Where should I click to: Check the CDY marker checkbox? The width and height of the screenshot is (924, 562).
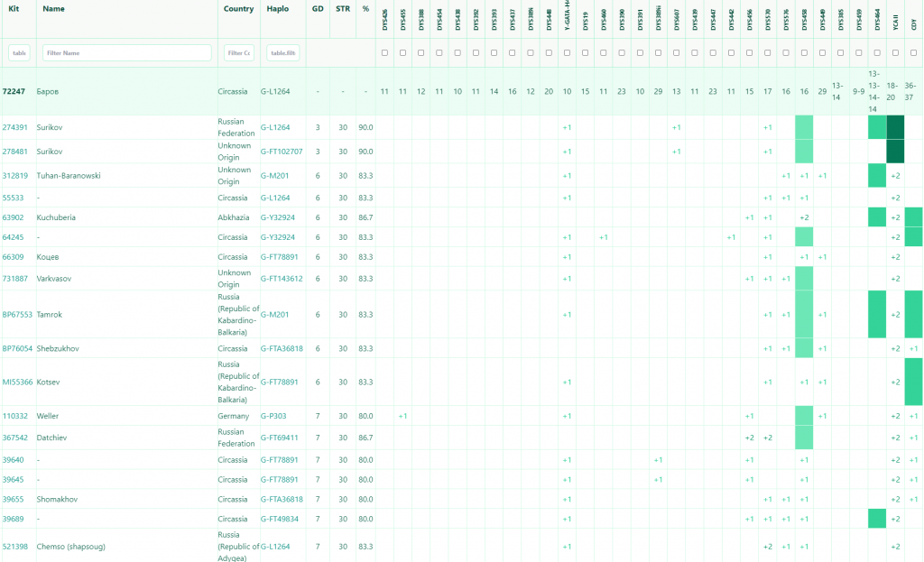[913, 53]
